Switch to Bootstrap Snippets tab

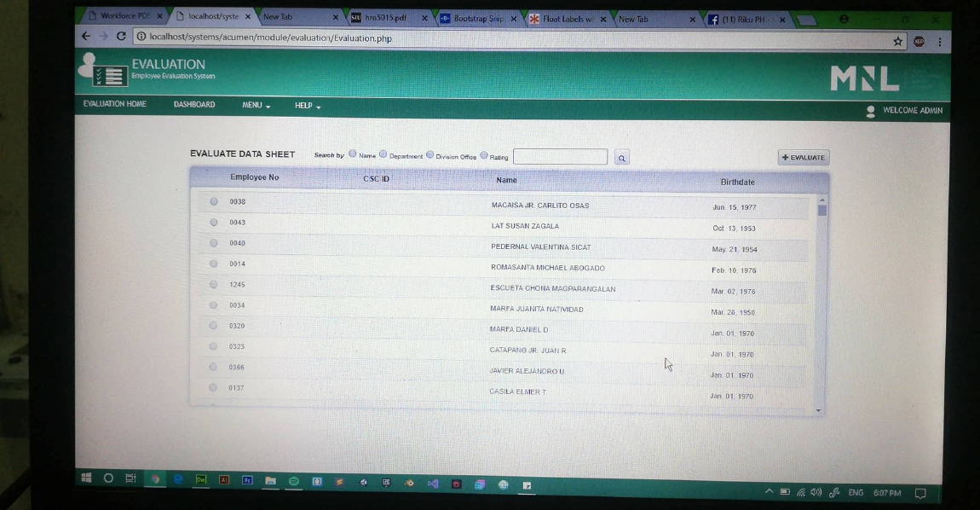(x=479, y=19)
